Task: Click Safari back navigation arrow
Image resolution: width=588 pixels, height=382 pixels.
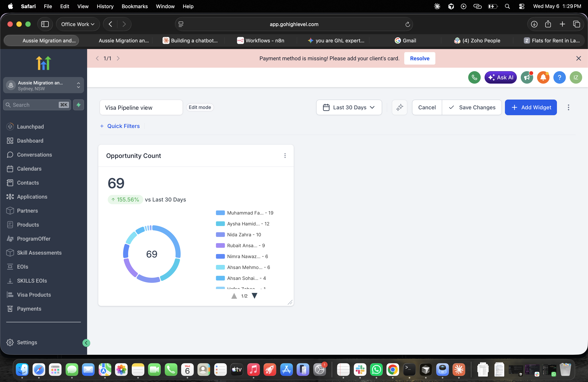Action: [x=110, y=24]
